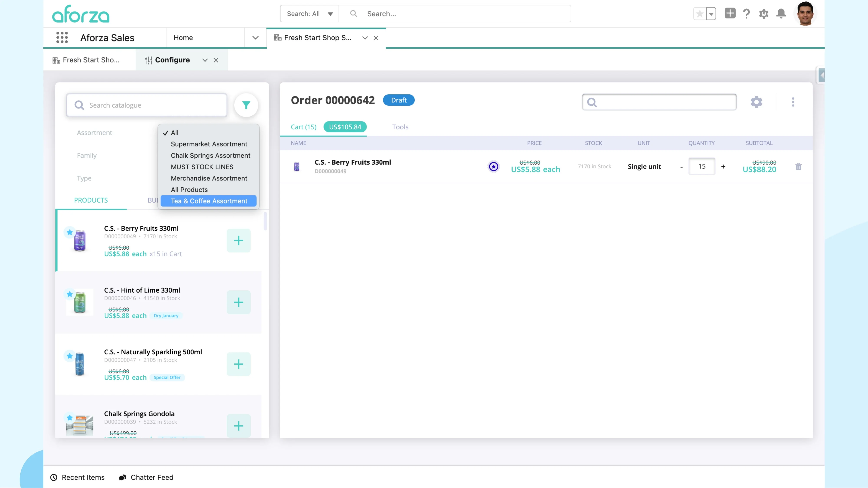The image size is (868, 488).
Task: Add C.S. - Naturally Sparkling 500ml to cart
Action: [x=238, y=364]
